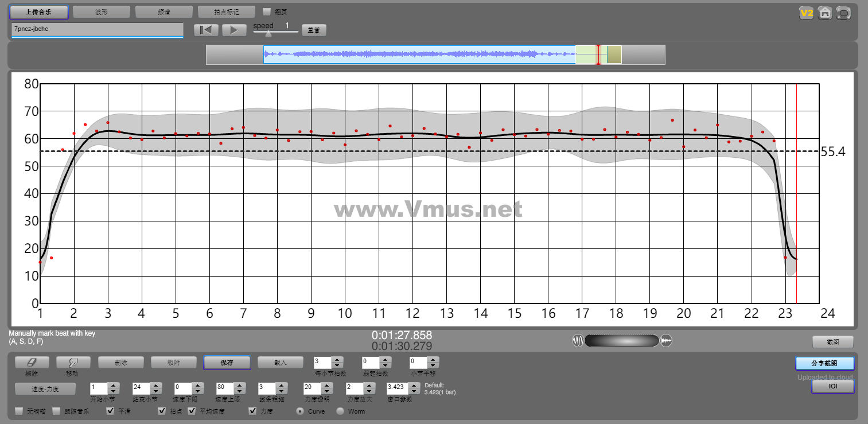Viewport: 868px width, 424px height.
Task: Start playing the music
Action: pos(234,30)
